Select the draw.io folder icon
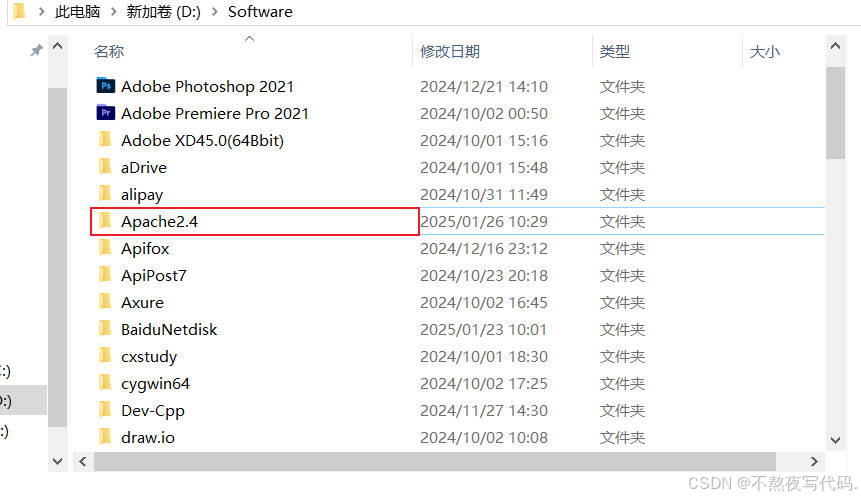Image resolution: width=861 pixels, height=498 pixels. click(x=104, y=437)
